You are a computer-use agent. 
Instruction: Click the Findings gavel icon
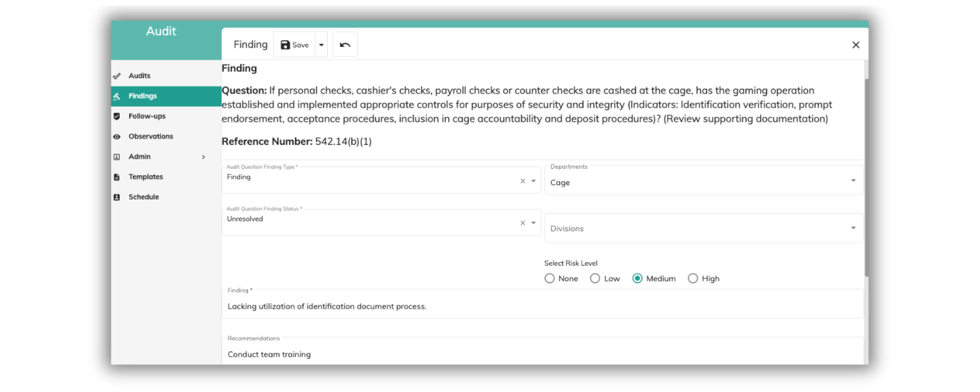pyautogui.click(x=117, y=96)
